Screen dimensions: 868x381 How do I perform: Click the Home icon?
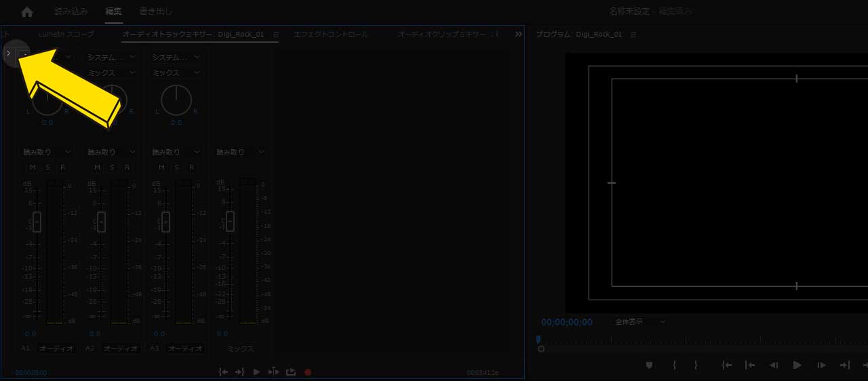(27, 12)
